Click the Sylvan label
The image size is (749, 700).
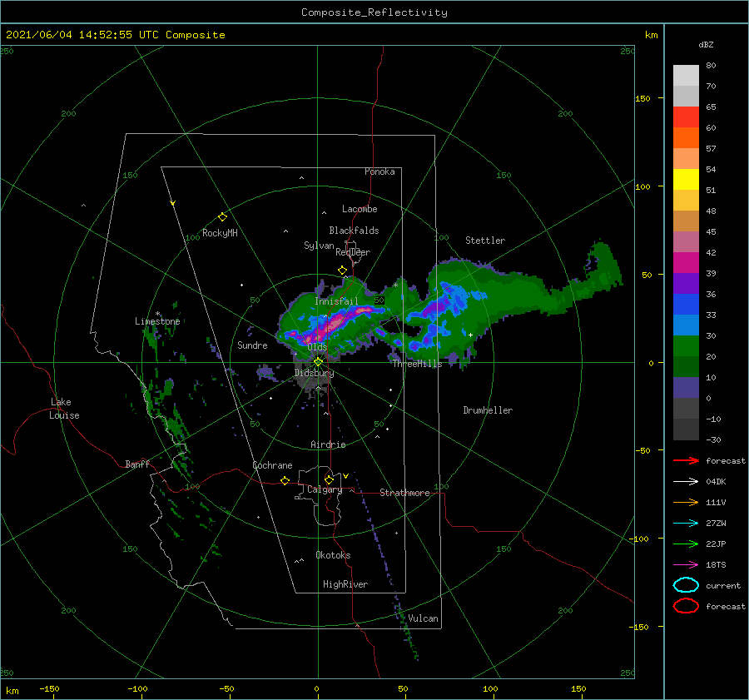point(319,246)
